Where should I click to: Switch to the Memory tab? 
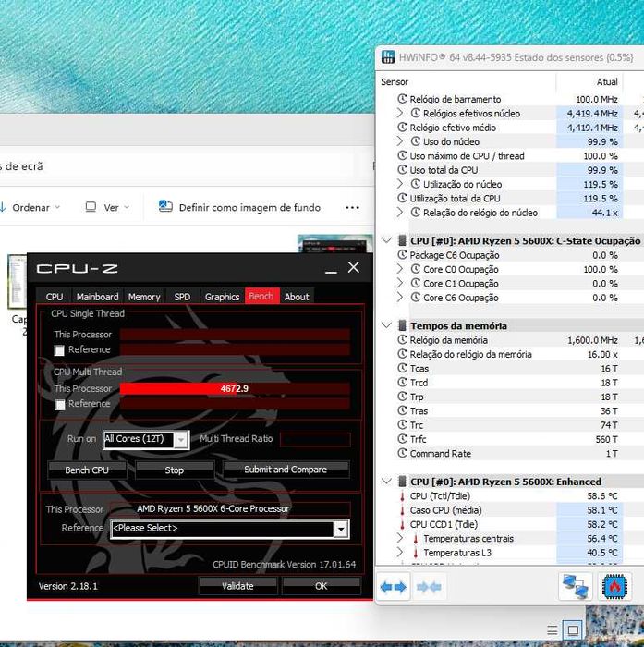[144, 297]
